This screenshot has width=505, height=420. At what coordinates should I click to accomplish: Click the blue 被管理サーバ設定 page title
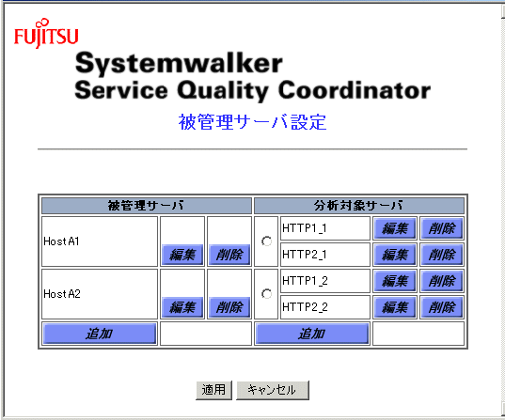pyautogui.click(x=252, y=122)
